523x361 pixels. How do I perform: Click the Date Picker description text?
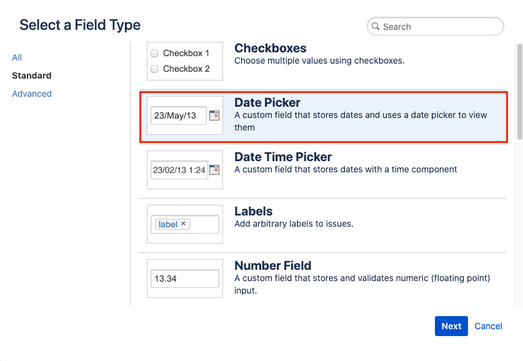point(361,121)
